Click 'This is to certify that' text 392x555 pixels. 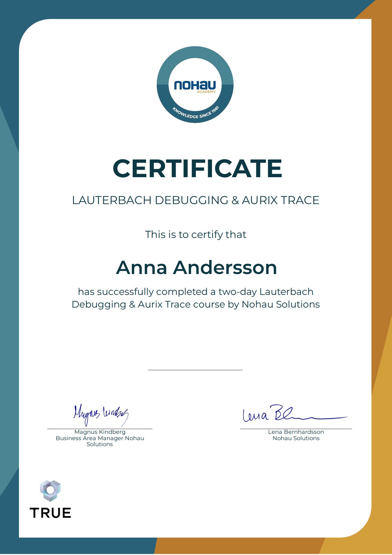pos(196,234)
